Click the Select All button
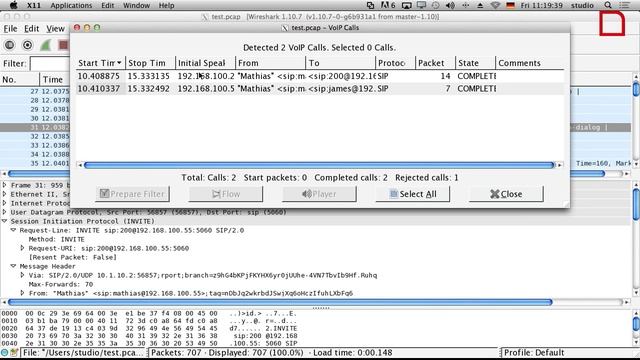The width and height of the screenshot is (640, 360). coord(413,194)
